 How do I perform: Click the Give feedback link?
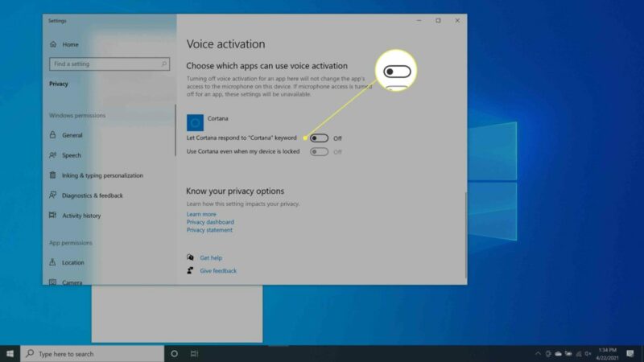(218, 271)
